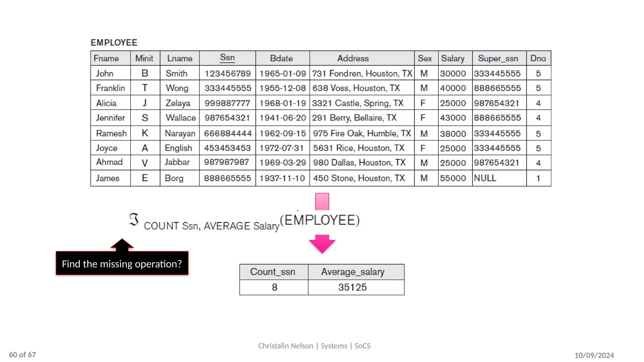Screen dimensions: 644x362
Task: Click the result value 35125
Action: (x=353, y=287)
